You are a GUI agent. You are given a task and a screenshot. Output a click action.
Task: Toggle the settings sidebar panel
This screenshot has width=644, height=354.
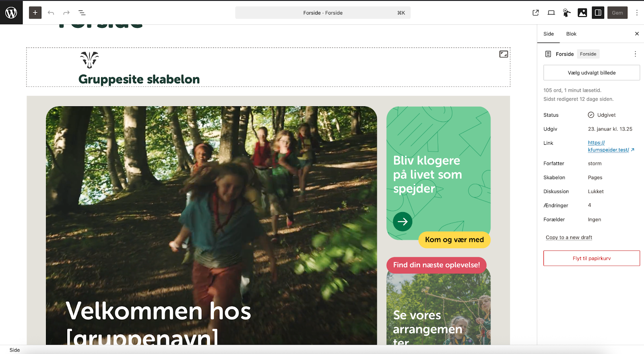point(598,13)
